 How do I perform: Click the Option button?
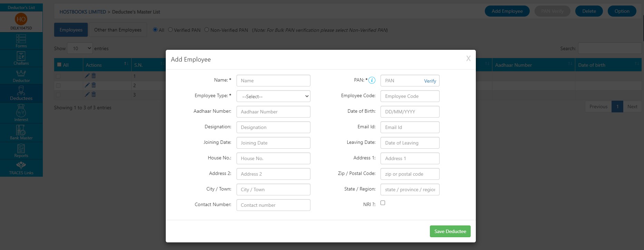coord(622,11)
